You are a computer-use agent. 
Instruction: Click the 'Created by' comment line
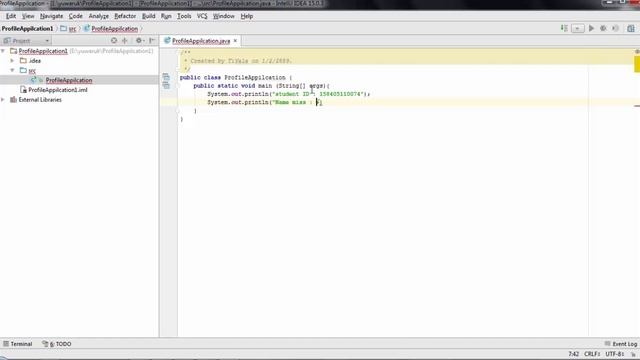tap(238, 61)
